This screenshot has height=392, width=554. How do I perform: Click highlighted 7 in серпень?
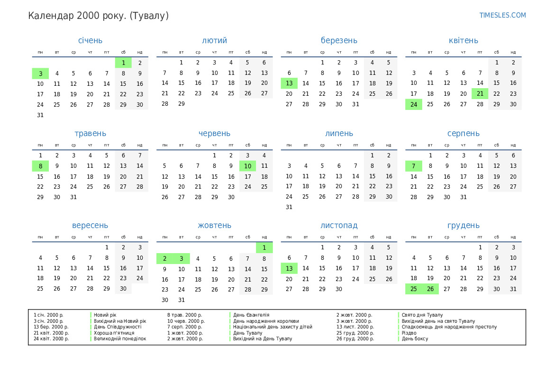pos(414,166)
